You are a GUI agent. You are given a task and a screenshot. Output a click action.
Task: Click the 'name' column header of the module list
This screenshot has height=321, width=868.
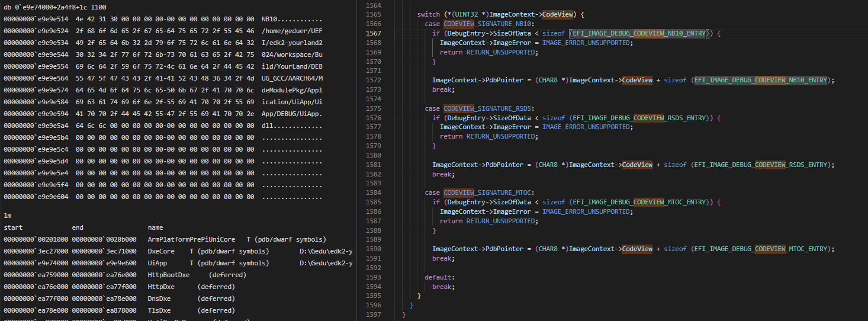pos(155,227)
